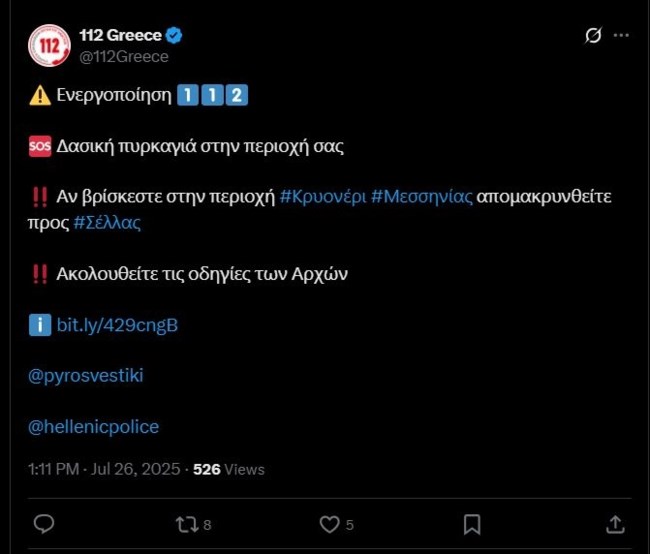
Task: Open hashtag #Σέλλας
Action: coord(107,223)
